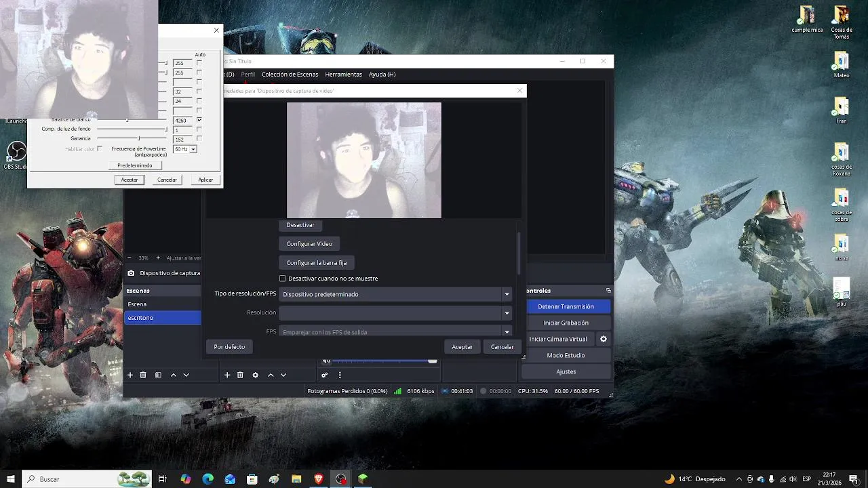Move source up in Fuentes toolbar
The height and width of the screenshot is (488, 868).
[271, 375]
